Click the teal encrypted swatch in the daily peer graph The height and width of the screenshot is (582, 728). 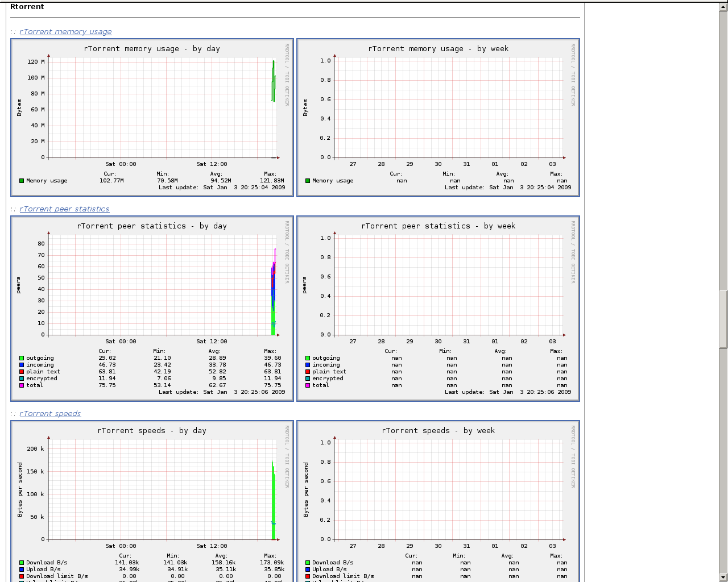tap(22, 379)
